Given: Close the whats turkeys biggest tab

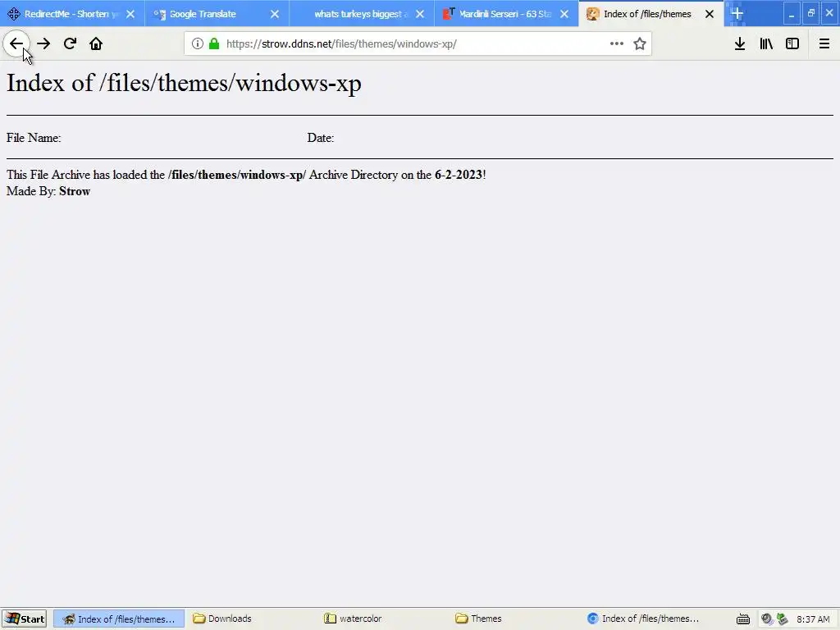Looking at the screenshot, I should coord(420,14).
